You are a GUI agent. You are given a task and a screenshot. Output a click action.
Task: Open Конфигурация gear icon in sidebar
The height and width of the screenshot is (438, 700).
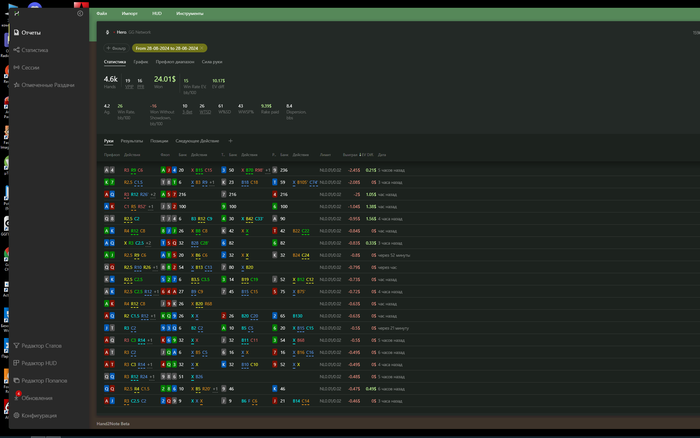click(x=17, y=415)
